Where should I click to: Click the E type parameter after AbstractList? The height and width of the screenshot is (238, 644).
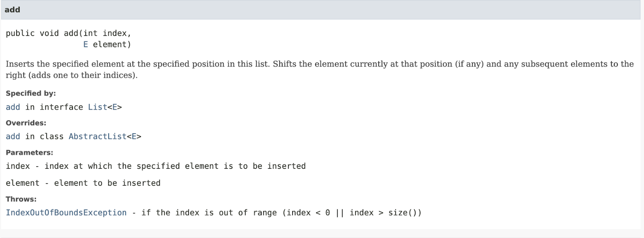[x=134, y=137]
